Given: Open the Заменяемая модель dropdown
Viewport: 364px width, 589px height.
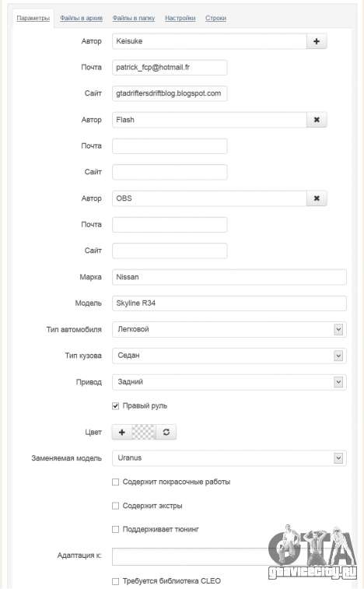Looking at the screenshot, I should (229, 458).
